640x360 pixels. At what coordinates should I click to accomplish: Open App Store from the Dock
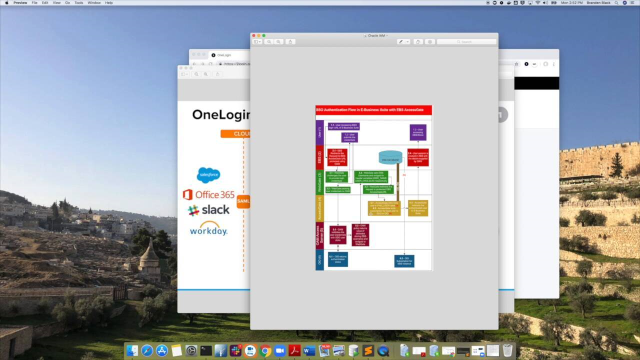(162, 350)
